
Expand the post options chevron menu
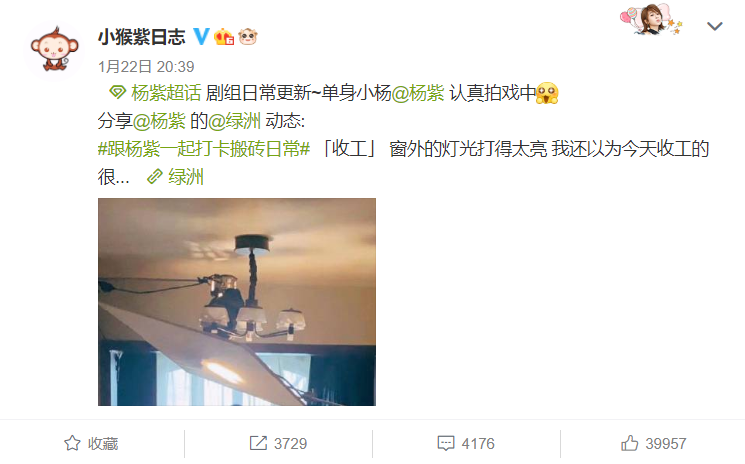(715, 26)
